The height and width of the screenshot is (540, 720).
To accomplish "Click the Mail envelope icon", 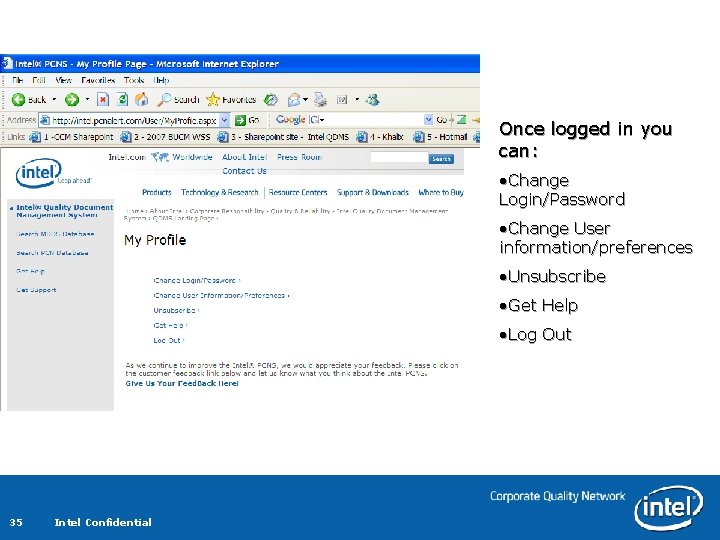I will point(294,100).
